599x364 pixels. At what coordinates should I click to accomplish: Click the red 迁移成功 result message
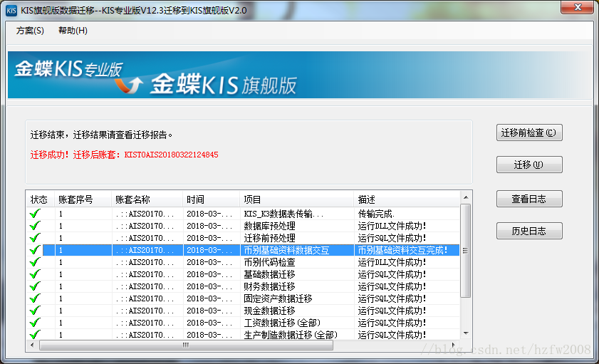pyautogui.click(x=124, y=155)
